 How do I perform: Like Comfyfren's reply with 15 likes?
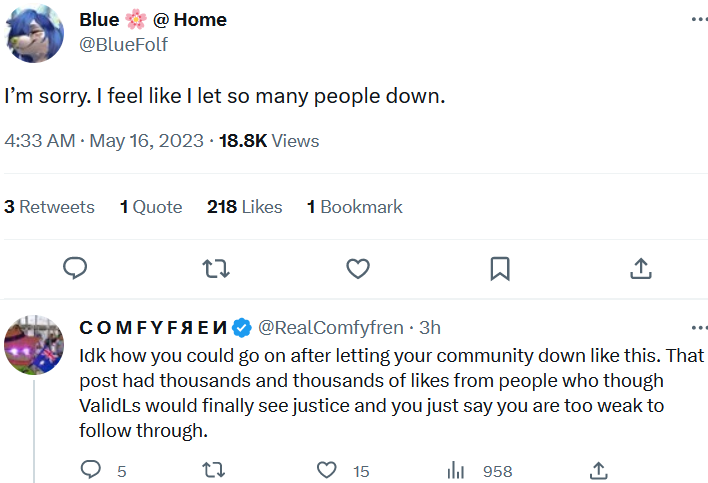tap(327, 470)
